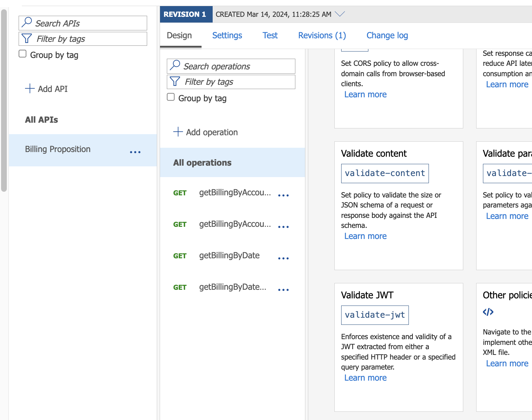Click the operations Filter by tags field
The width and height of the screenshot is (532, 420).
click(231, 82)
